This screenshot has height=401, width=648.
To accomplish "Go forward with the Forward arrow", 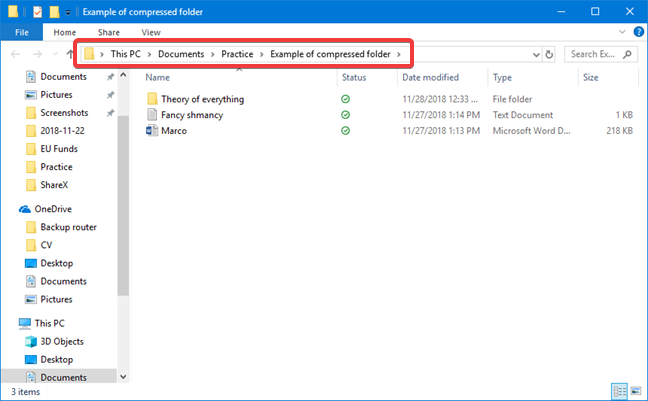I will 37,54.
